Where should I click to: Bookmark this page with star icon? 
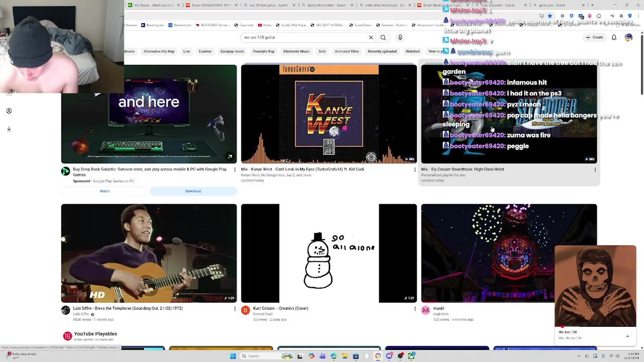click(x=550, y=16)
